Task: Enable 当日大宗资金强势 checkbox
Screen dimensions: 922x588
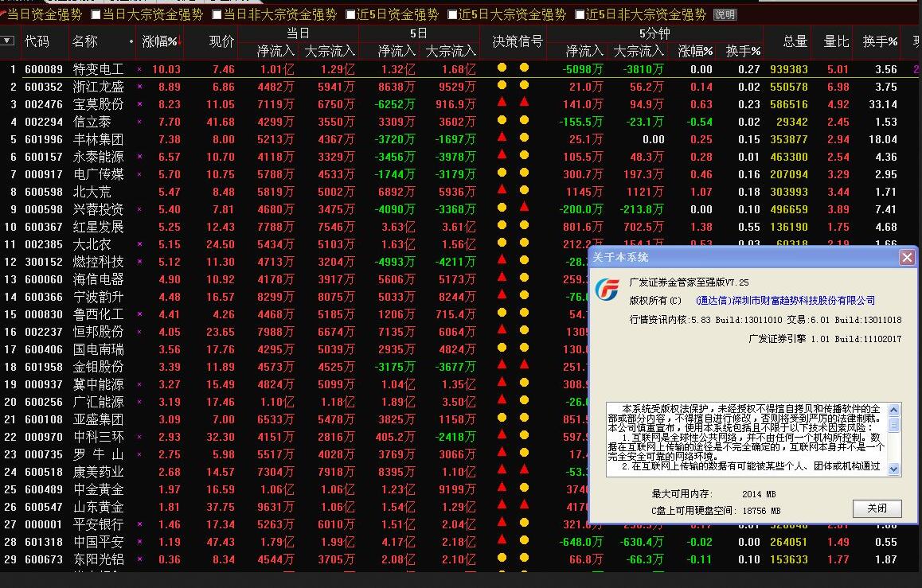Action: tap(96, 14)
